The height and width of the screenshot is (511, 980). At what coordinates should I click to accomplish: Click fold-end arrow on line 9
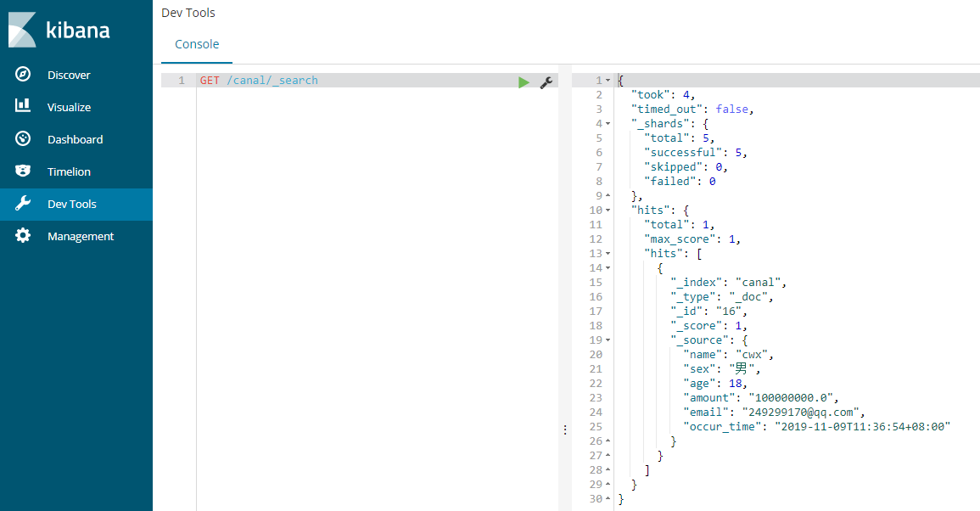pyautogui.click(x=608, y=196)
